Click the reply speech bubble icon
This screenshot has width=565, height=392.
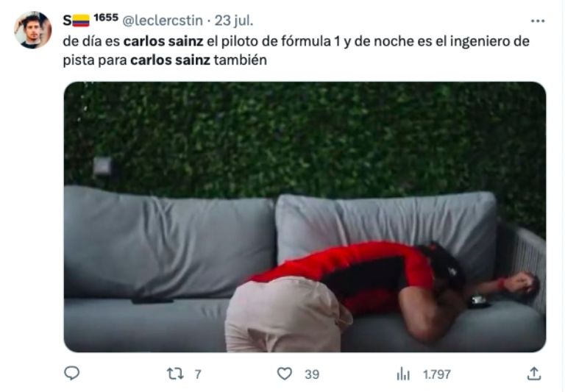click(x=71, y=374)
